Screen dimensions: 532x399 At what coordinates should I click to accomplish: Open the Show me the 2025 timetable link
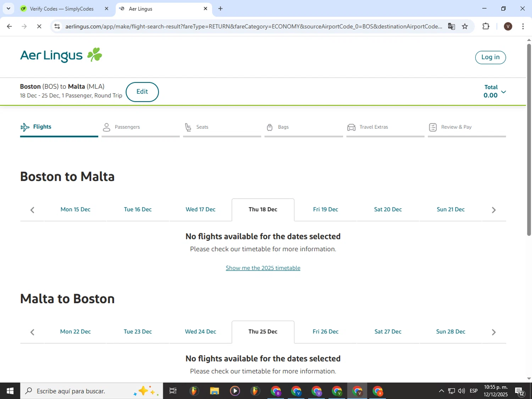click(263, 268)
